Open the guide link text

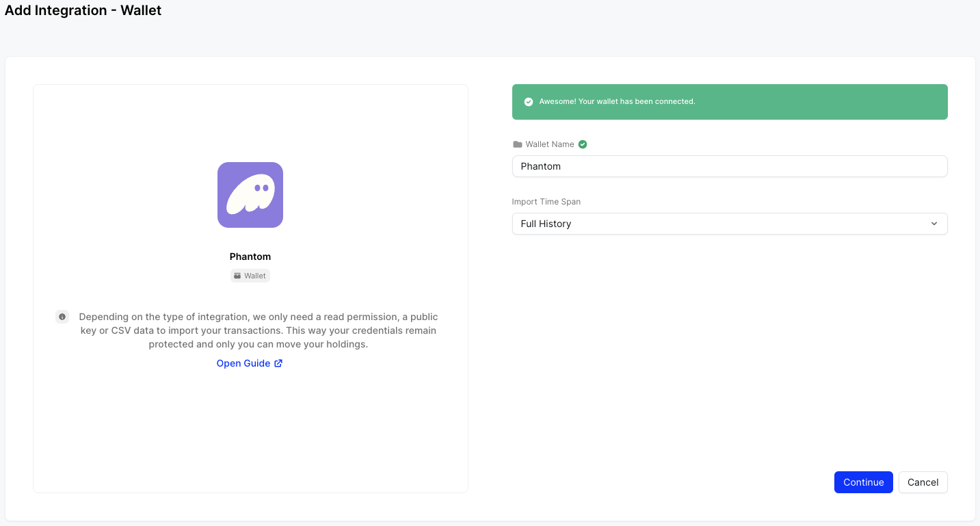pyautogui.click(x=243, y=363)
